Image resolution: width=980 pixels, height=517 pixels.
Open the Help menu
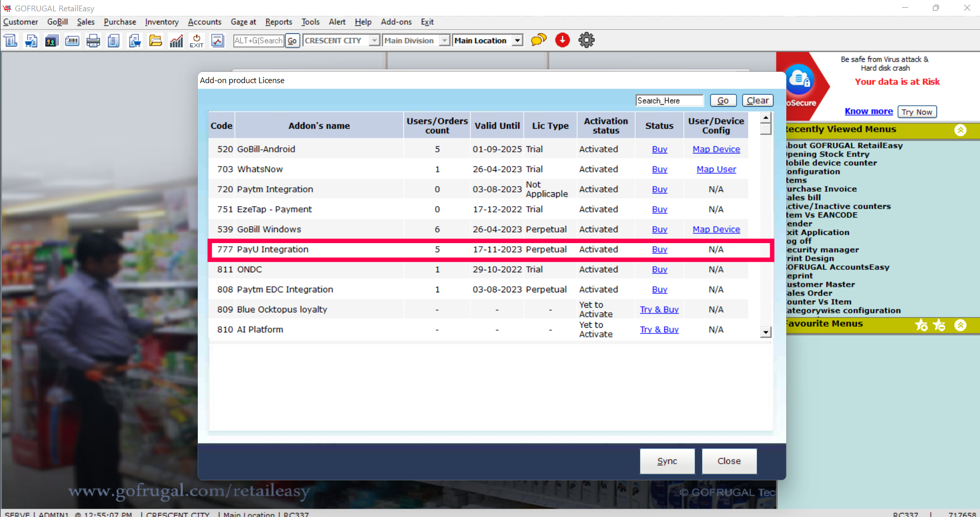click(363, 22)
